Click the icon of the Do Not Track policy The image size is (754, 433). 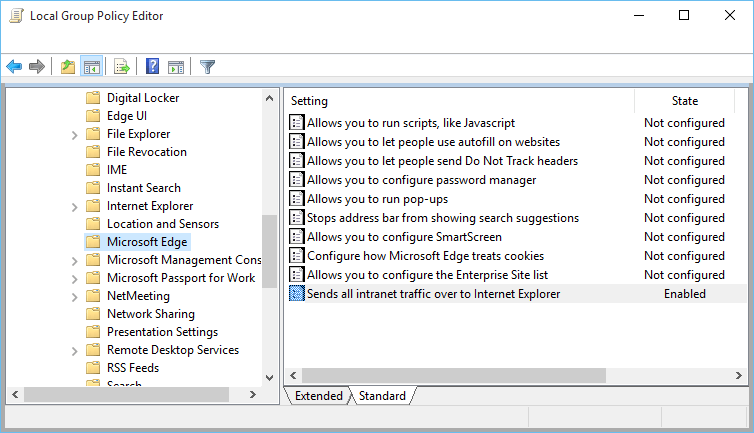click(297, 161)
